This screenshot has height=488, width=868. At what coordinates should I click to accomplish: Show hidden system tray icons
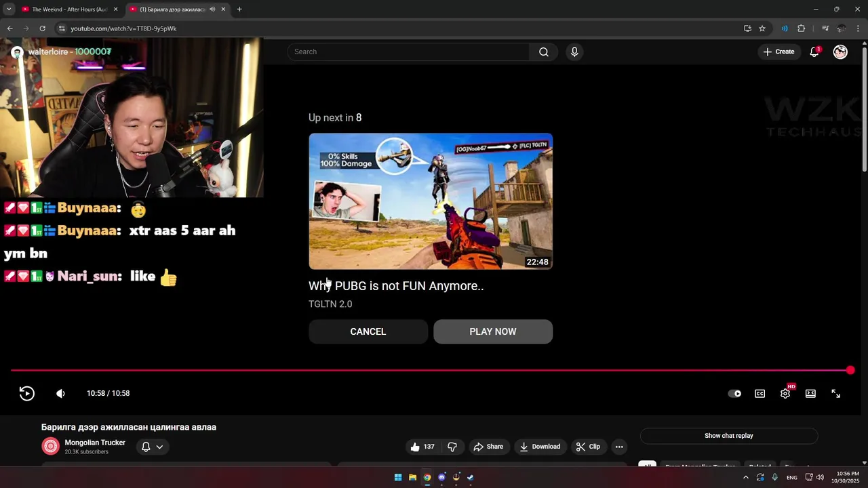(746, 478)
